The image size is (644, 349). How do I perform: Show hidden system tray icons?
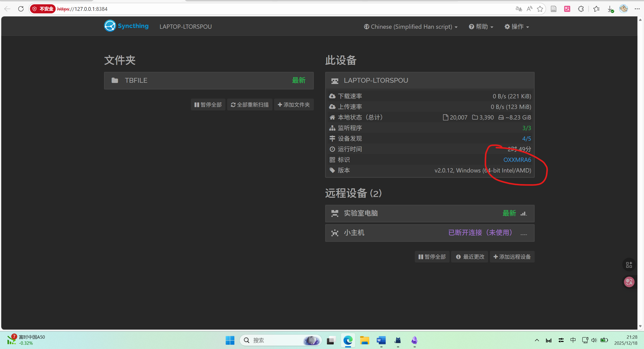537,340
